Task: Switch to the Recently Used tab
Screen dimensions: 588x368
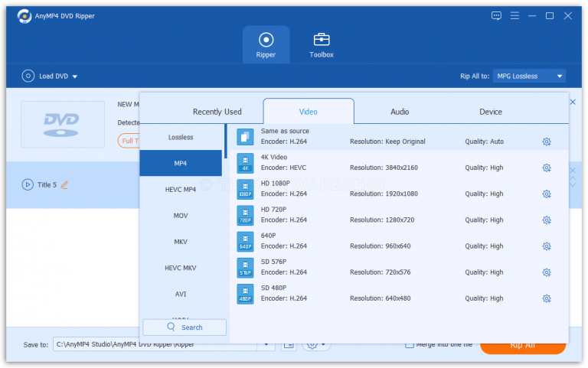Action: pos(217,112)
